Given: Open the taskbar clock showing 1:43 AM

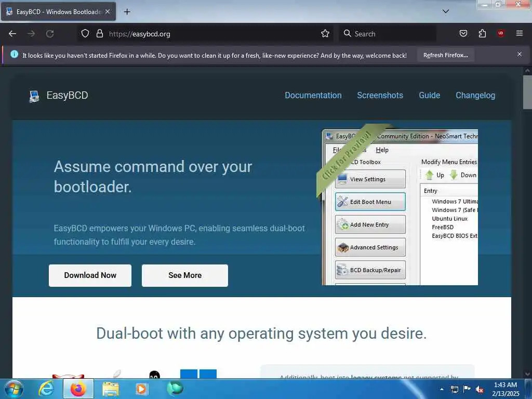Looking at the screenshot, I should tap(506, 389).
